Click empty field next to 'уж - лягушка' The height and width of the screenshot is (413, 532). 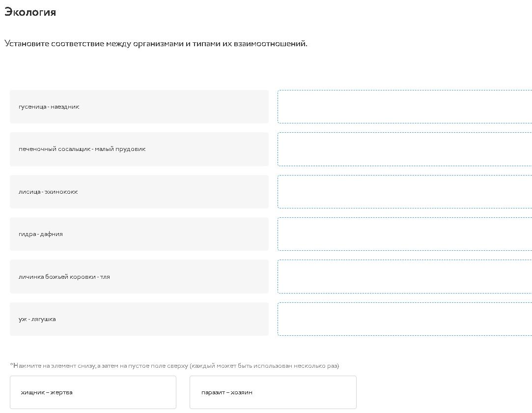[x=404, y=319]
